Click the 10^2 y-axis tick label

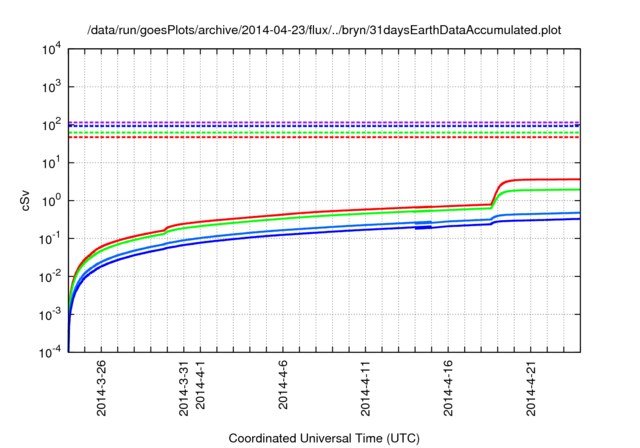tap(52, 125)
